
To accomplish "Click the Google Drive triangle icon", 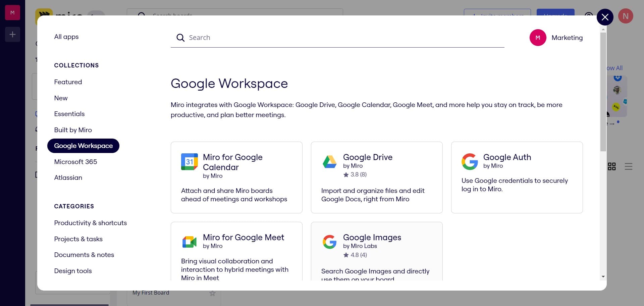I will [x=329, y=162].
